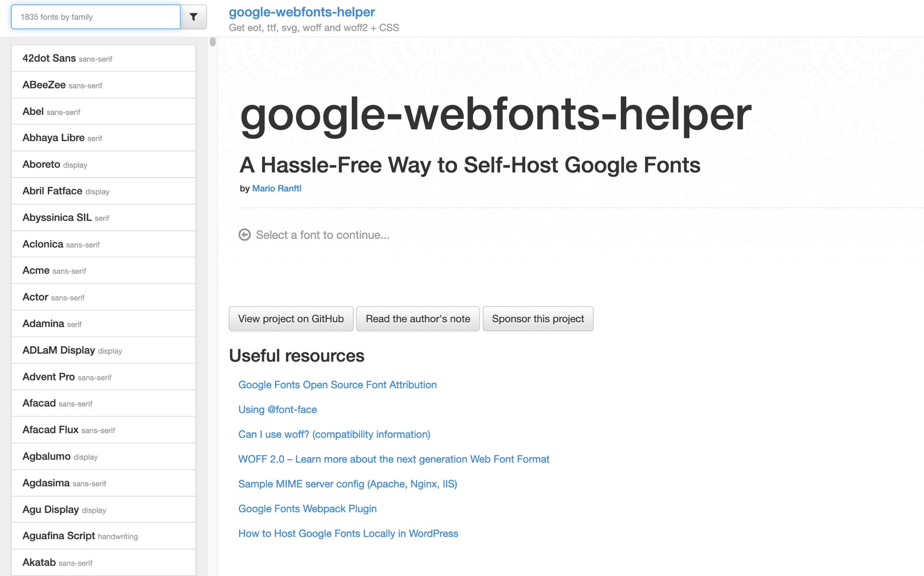924x576 pixels.
Task: Open How to Host Google Fonts Locally in WordPress
Action: (x=348, y=533)
